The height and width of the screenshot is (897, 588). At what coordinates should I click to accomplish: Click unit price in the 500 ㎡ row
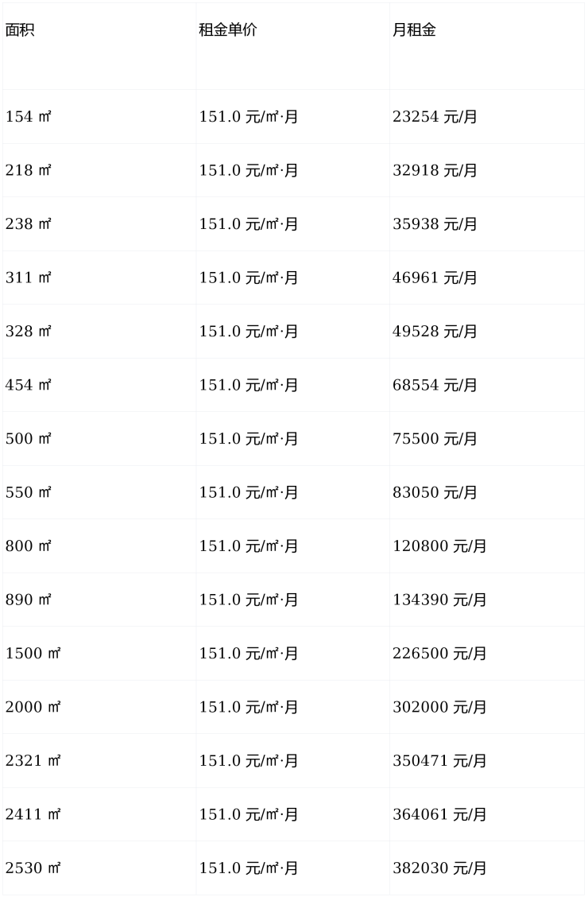click(249, 439)
